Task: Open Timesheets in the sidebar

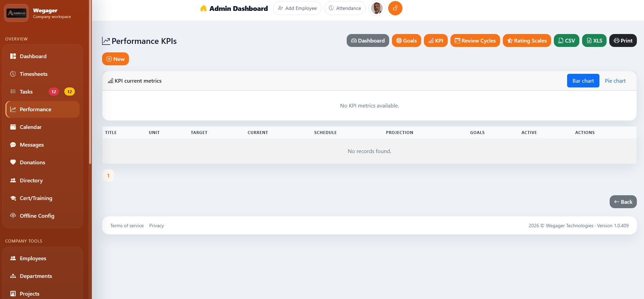Action: [43, 74]
